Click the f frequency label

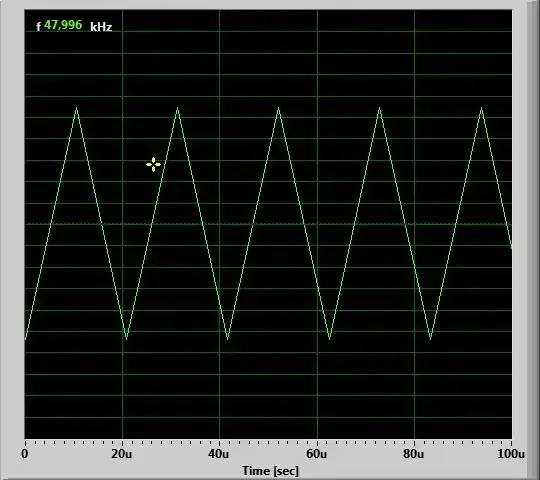(39, 27)
